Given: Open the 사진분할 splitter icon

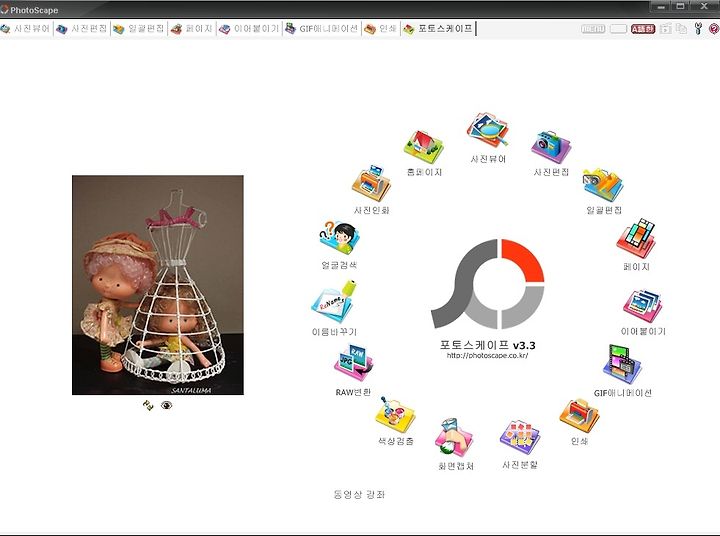Looking at the screenshot, I should coord(519,438).
